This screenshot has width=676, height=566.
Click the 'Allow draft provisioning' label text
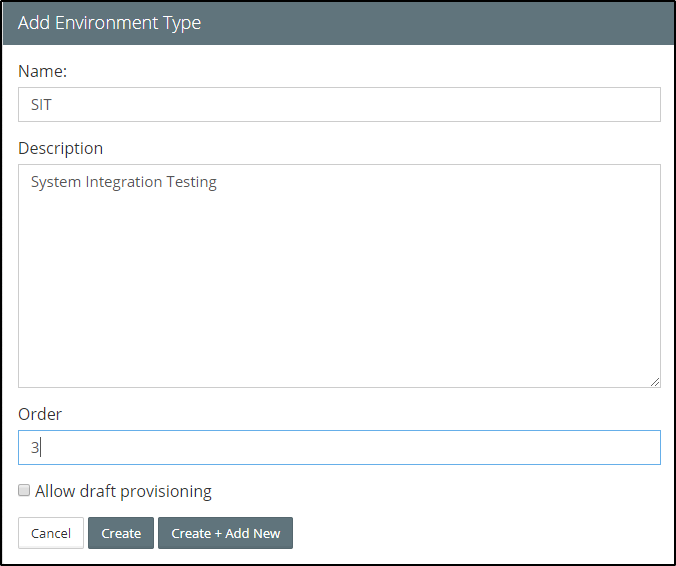click(123, 491)
